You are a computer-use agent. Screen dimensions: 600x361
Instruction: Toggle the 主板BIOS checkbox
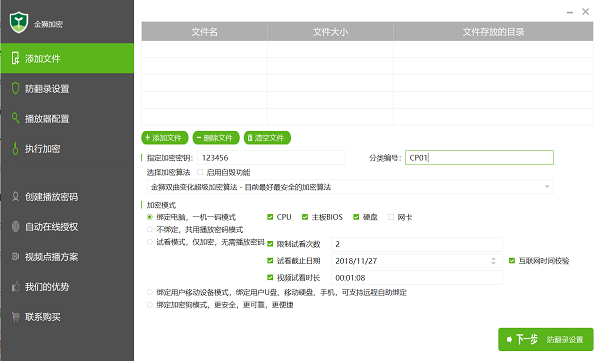(x=305, y=217)
